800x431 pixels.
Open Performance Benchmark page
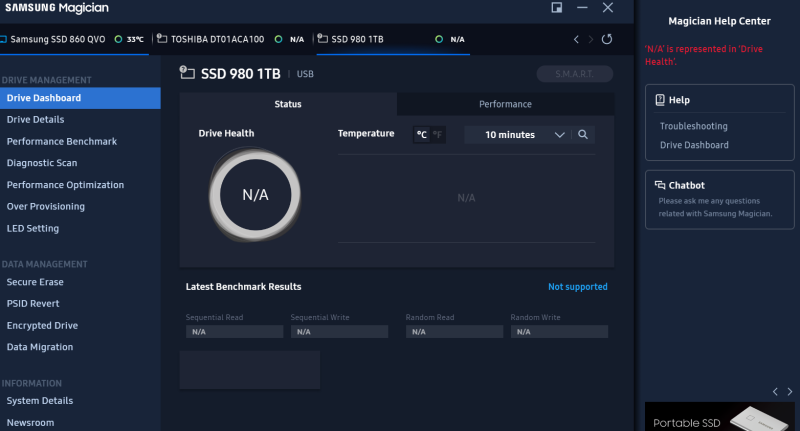62,141
